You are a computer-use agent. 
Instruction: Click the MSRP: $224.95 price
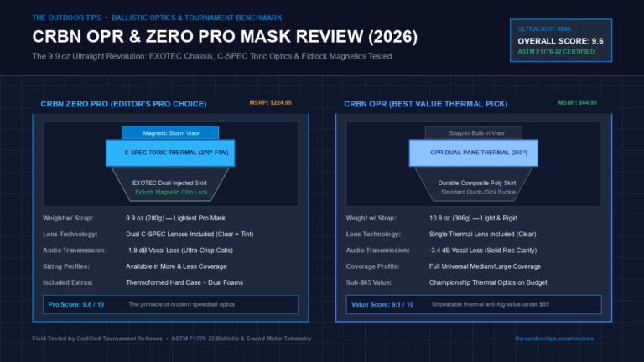point(270,102)
